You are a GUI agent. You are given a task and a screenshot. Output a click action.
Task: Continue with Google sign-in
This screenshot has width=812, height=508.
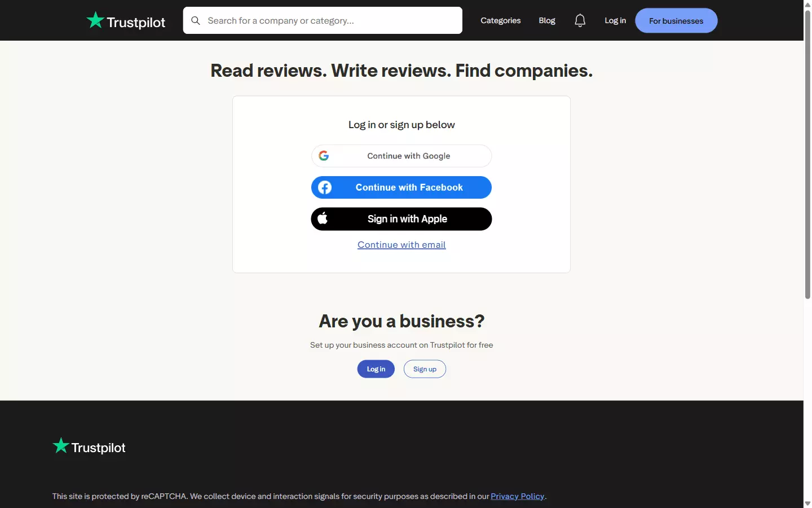[x=401, y=156]
